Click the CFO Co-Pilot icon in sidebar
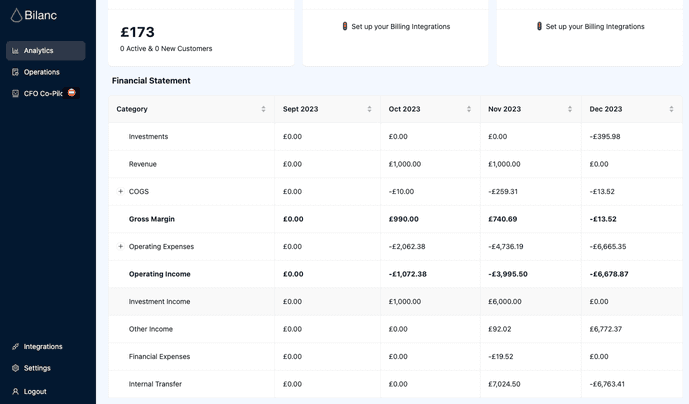 tap(16, 94)
